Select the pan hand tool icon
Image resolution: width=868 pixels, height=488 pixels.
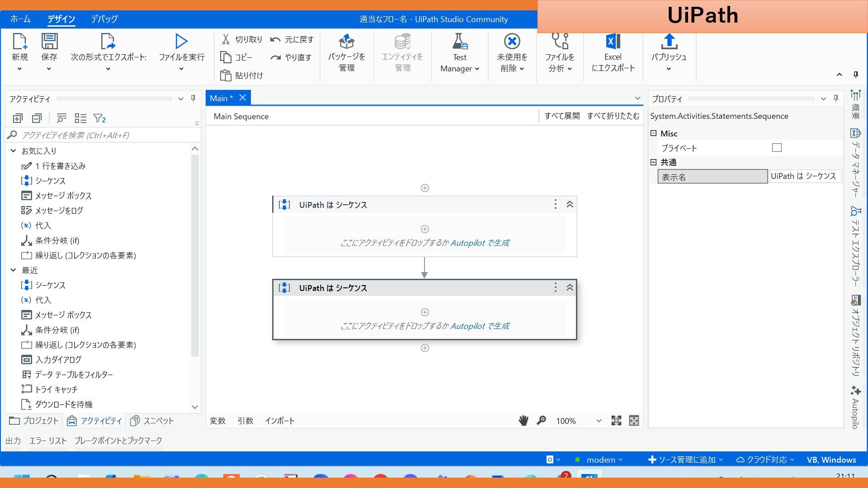click(x=523, y=421)
